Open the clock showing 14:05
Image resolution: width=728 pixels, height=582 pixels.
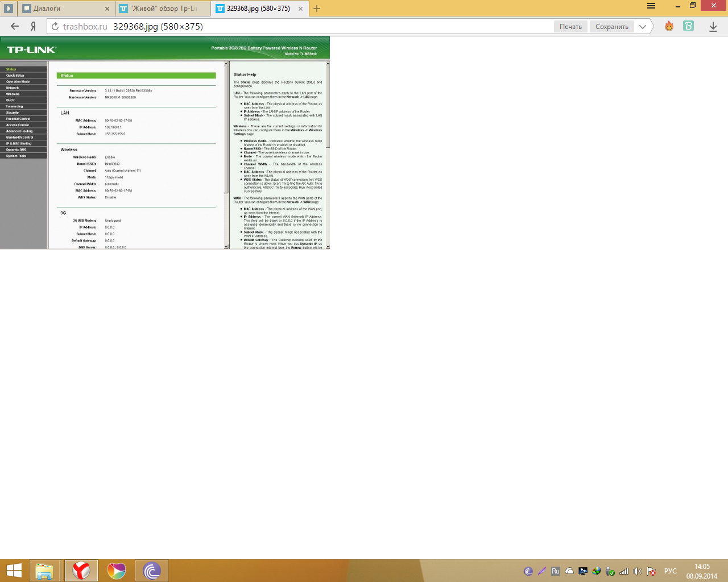click(x=702, y=571)
